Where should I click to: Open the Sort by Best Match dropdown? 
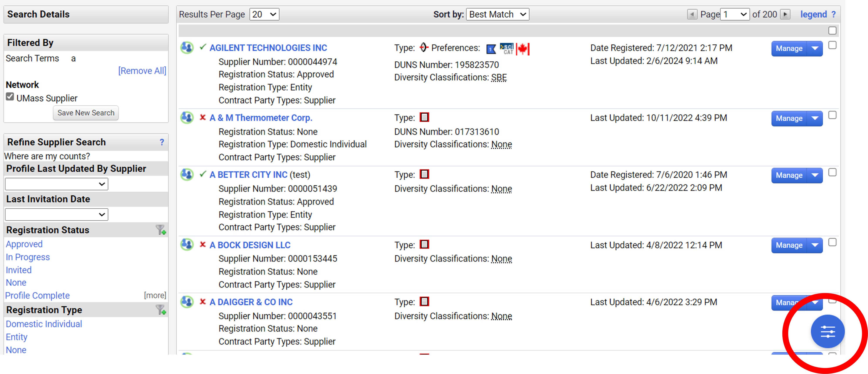[x=497, y=15]
